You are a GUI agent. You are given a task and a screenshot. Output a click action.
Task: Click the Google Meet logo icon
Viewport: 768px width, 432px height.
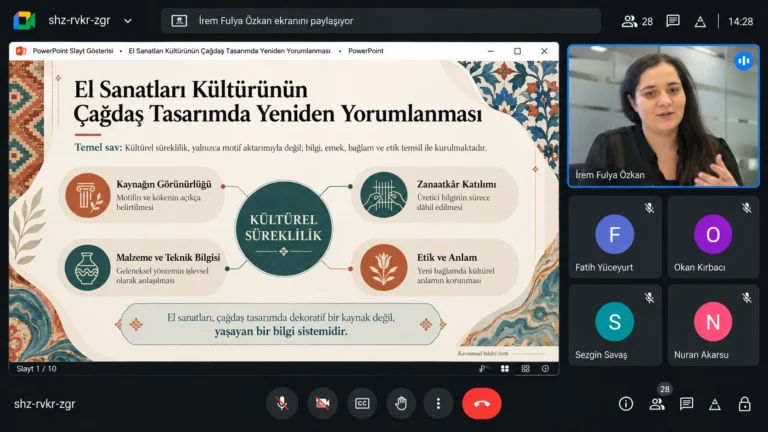pos(24,21)
